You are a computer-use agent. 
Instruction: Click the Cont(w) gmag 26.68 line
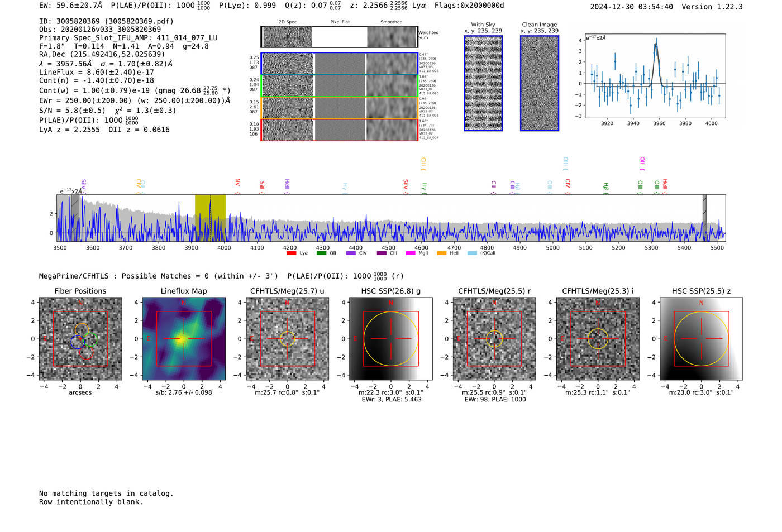coord(135,90)
